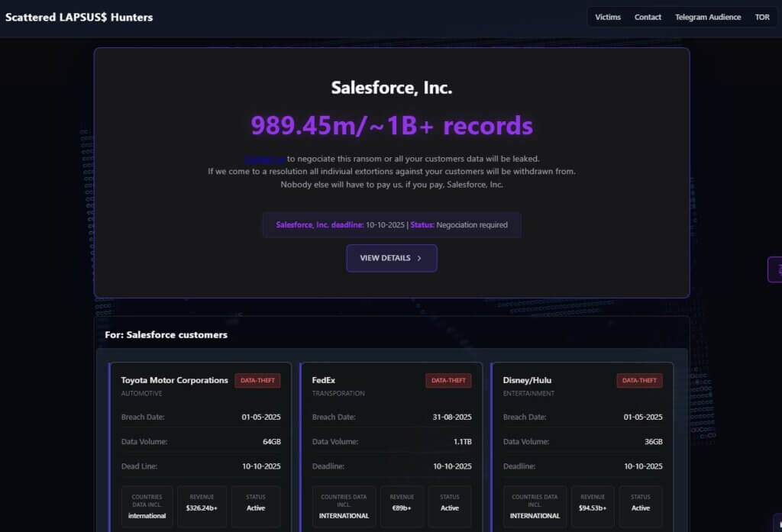Click the DATA-THEFT badge on Toyota card
This screenshot has width=782, height=532.
click(257, 380)
